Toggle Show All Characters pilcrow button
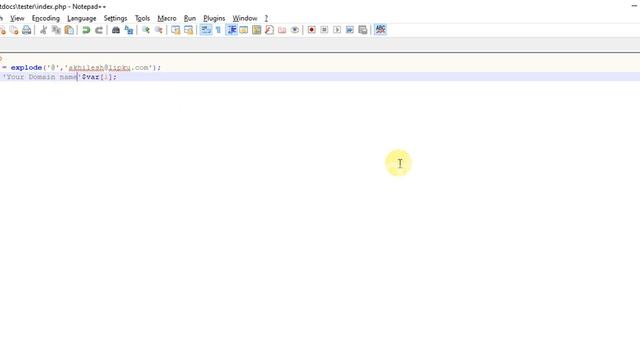This screenshot has height=360, width=640. click(218, 30)
